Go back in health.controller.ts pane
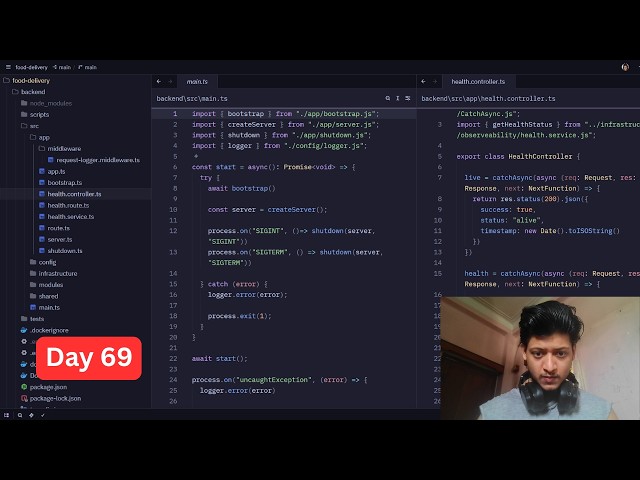The height and width of the screenshot is (480, 640). coord(423,82)
